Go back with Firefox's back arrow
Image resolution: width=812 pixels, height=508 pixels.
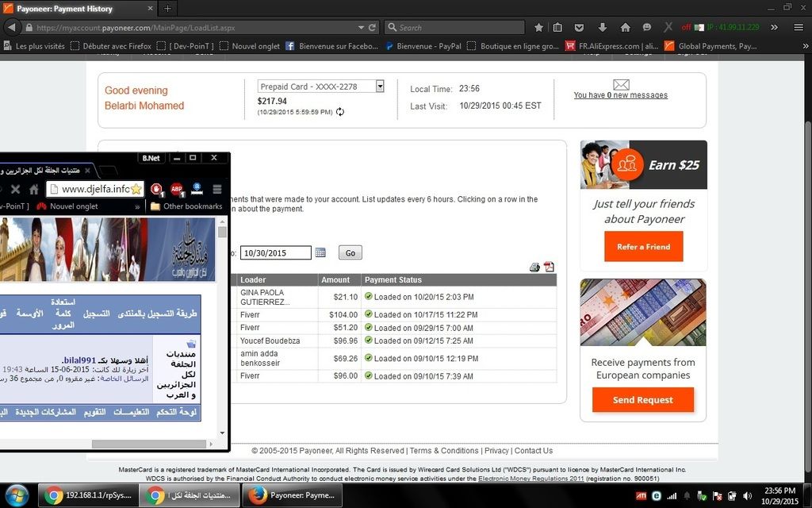point(12,28)
